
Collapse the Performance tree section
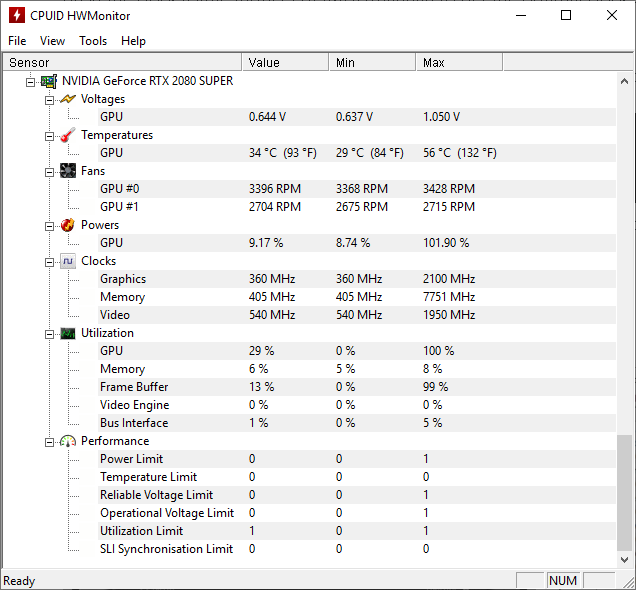click(x=49, y=442)
